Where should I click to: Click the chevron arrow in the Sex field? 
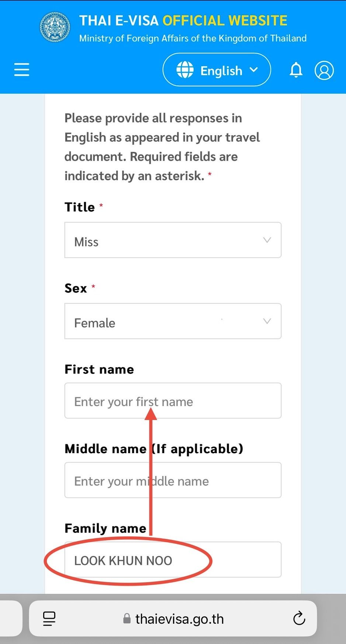pyautogui.click(x=267, y=321)
